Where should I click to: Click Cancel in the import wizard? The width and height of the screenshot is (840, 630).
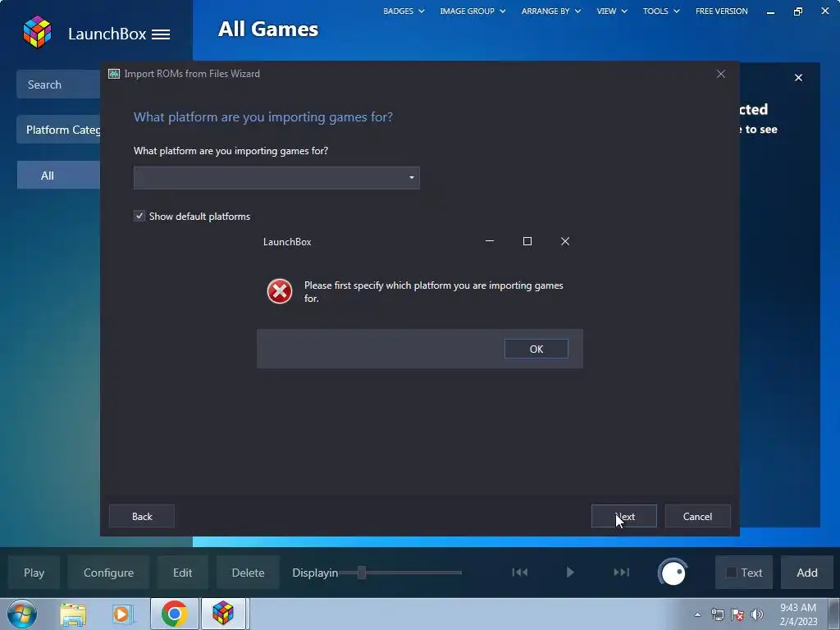(x=697, y=517)
